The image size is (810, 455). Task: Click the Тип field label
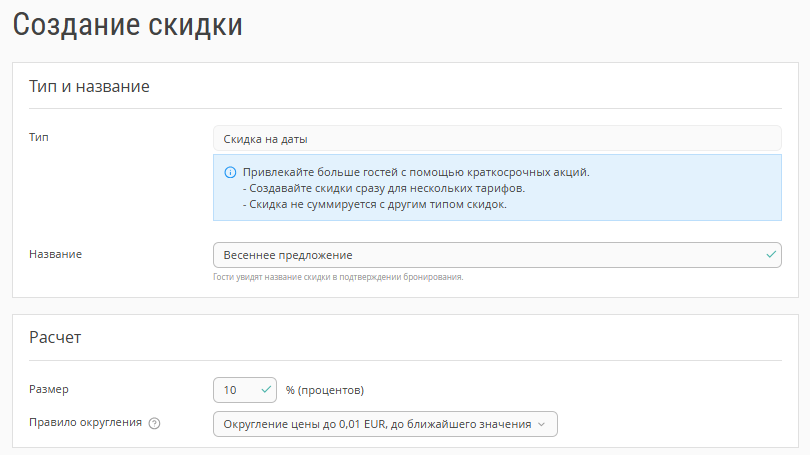[x=39, y=137]
